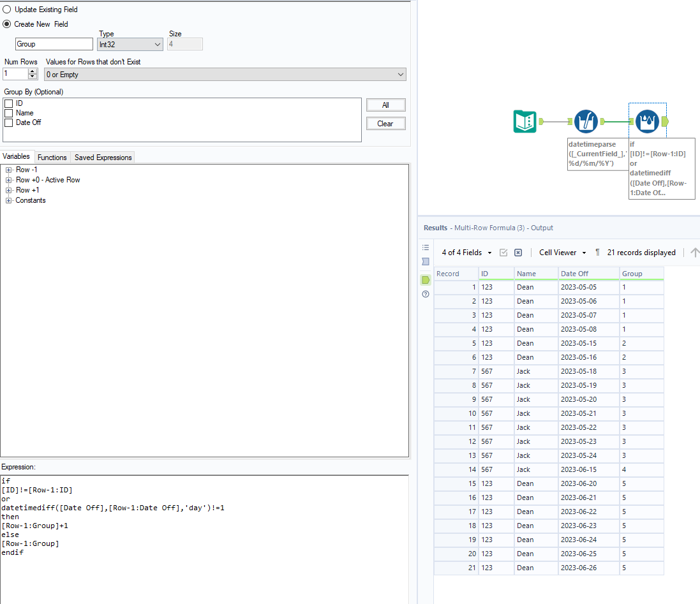Open the Formula tool on the canvas

click(586, 121)
